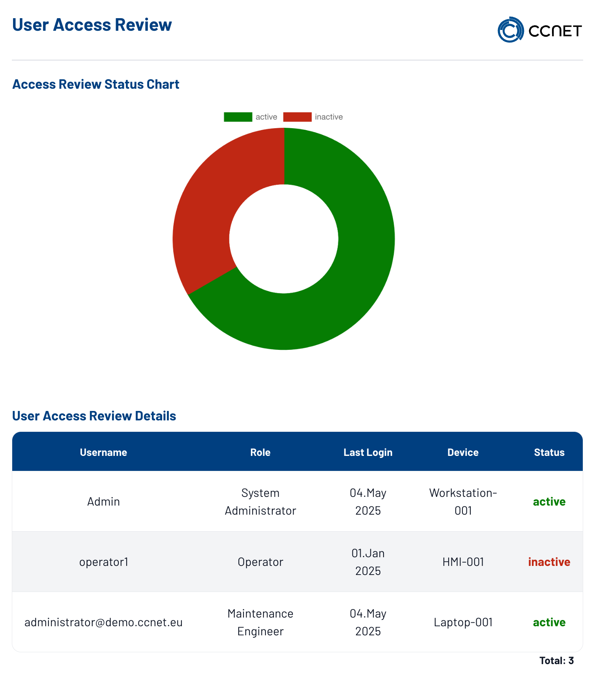
Task: Click the Status column header
Action: 549,452
